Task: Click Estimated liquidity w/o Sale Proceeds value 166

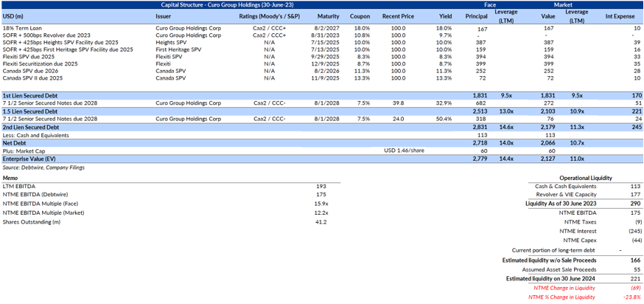Action: pos(635,260)
